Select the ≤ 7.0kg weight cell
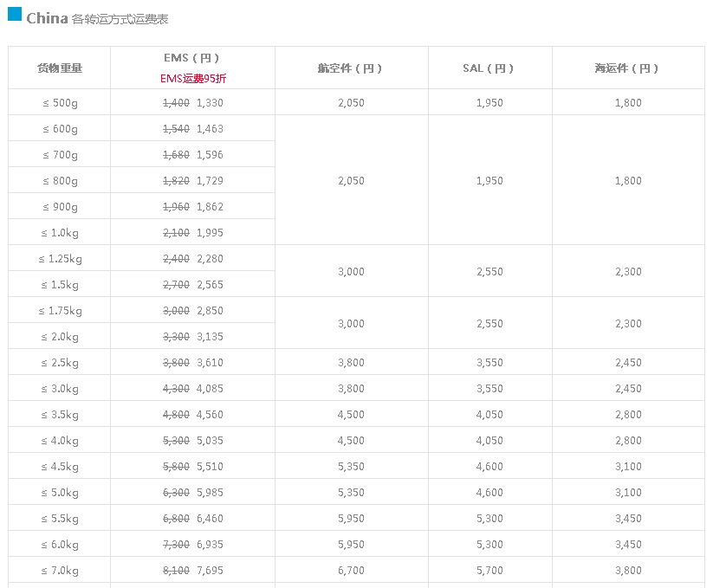 tap(60, 571)
